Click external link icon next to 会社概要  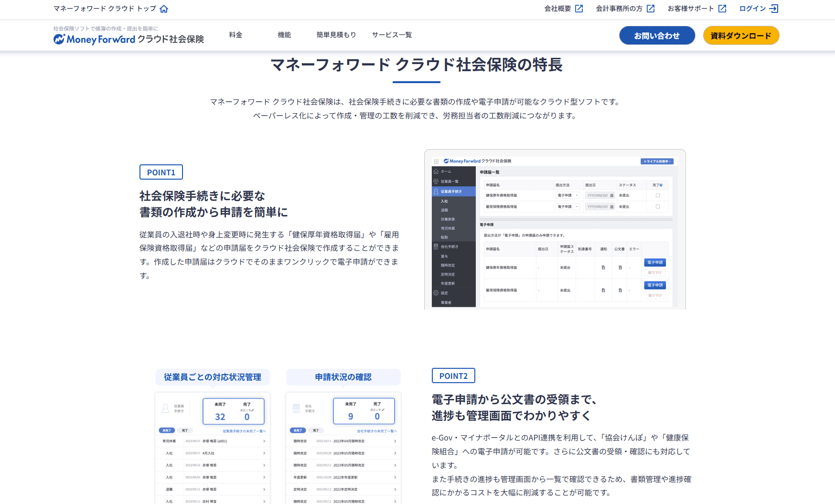click(x=579, y=9)
